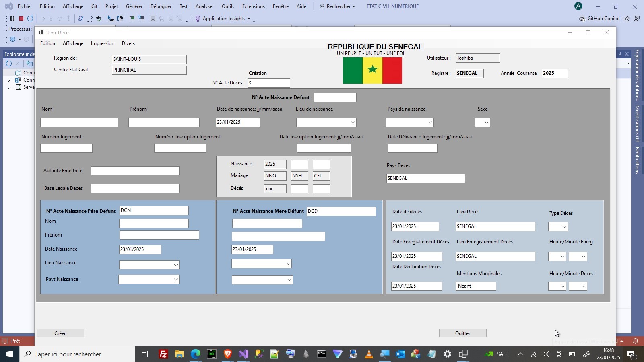This screenshot has height=362, width=644.
Task: Click the share icon next to GitHub Copilot
Action: click(627, 19)
